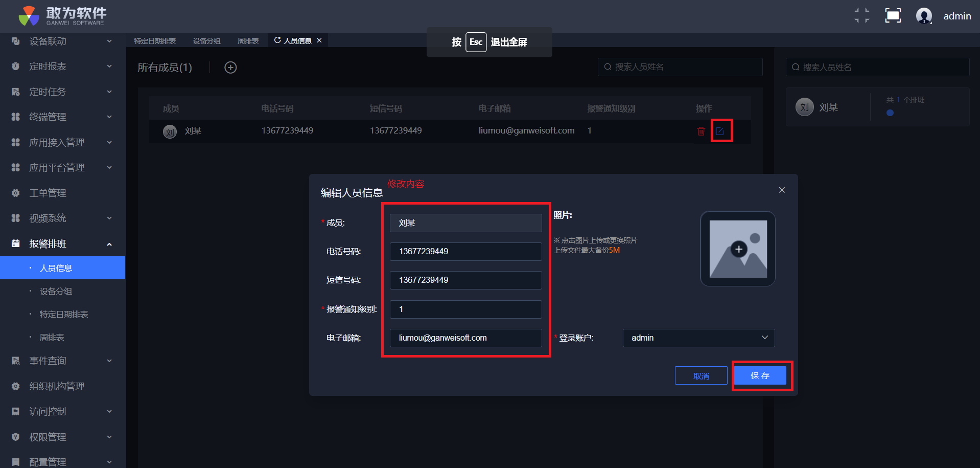Expand the 定时任务 sidebar menu
Image resolution: width=980 pixels, height=468 pixels.
[62, 92]
